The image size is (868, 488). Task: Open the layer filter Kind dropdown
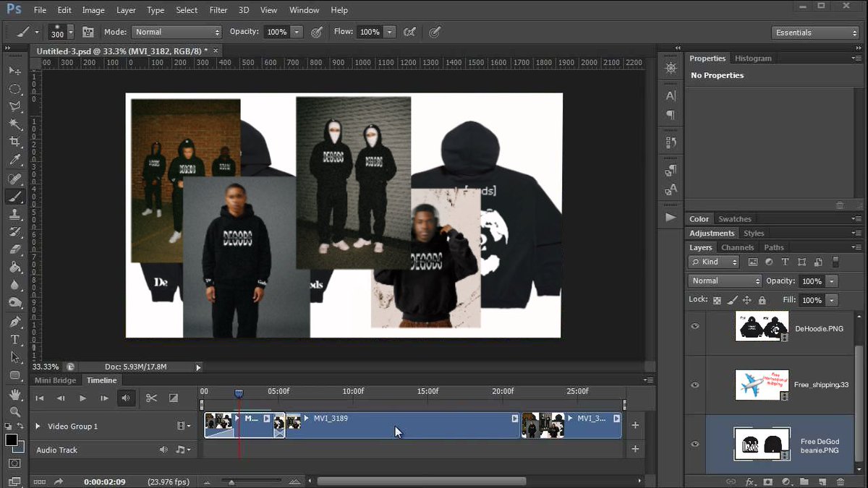point(714,262)
